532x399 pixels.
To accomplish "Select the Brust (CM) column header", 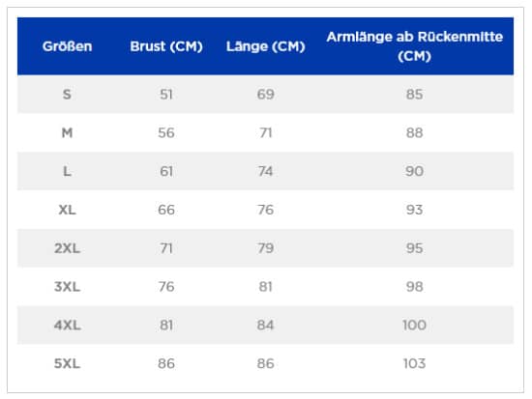I will click(x=166, y=46).
